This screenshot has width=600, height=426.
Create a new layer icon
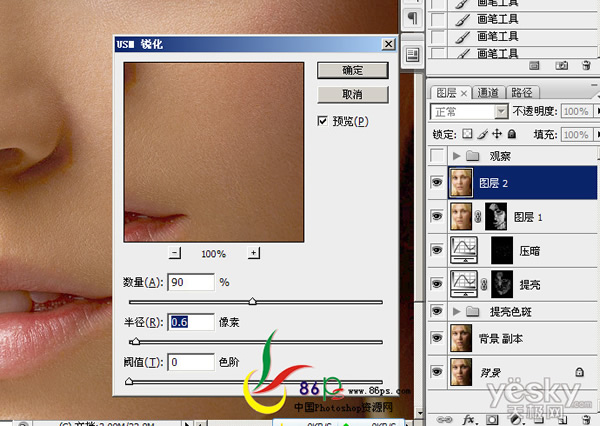(562, 419)
